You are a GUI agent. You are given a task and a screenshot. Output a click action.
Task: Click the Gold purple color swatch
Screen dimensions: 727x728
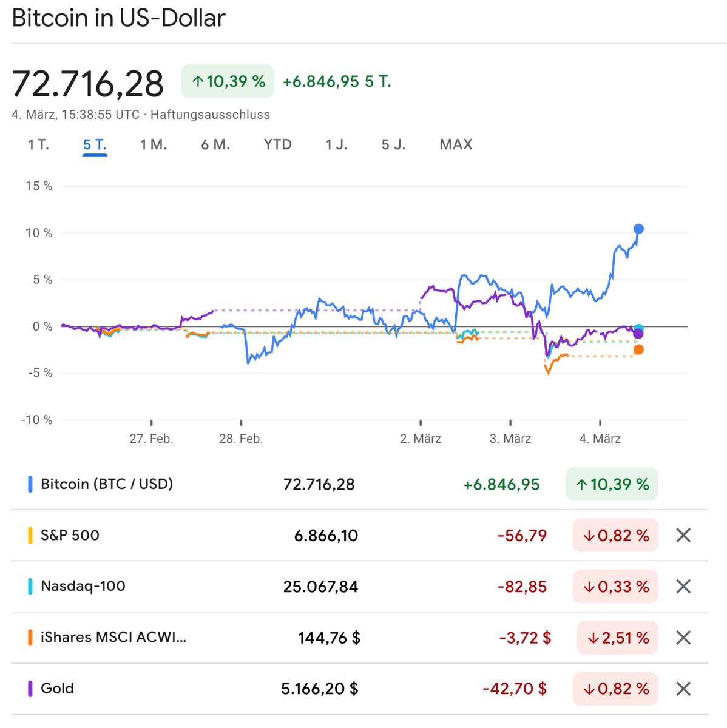30,689
